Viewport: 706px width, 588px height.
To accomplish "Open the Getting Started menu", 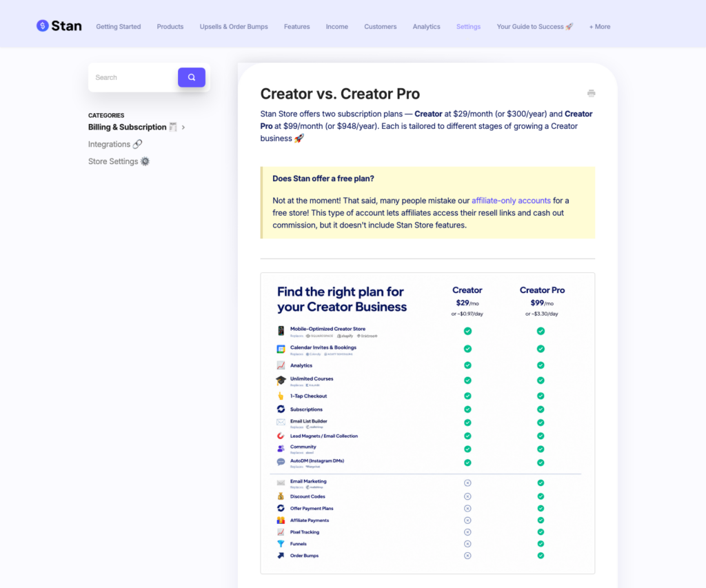I will point(119,27).
